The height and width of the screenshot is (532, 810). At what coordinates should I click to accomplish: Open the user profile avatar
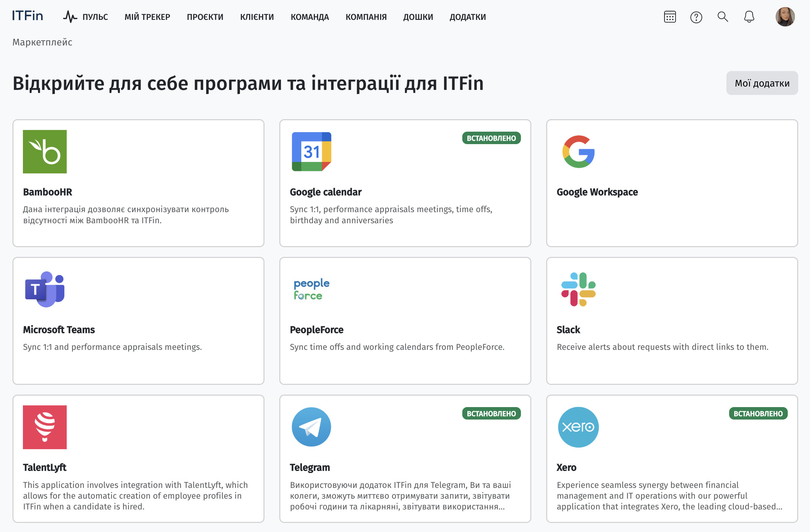click(785, 17)
